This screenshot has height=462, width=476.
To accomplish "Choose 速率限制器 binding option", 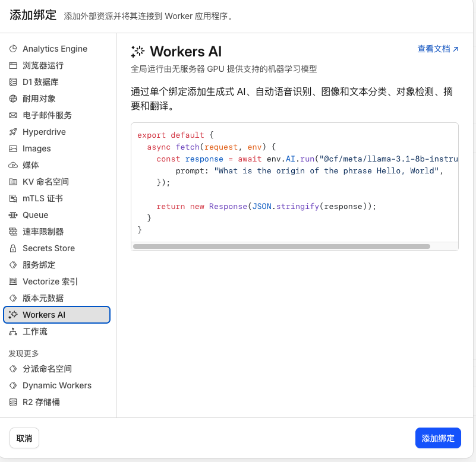I will click(43, 232).
